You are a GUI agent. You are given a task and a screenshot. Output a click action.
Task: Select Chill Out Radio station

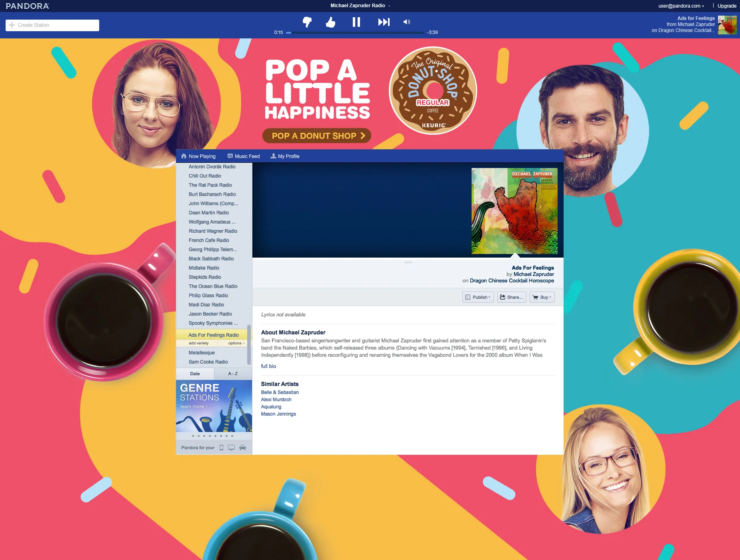point(205,176)
